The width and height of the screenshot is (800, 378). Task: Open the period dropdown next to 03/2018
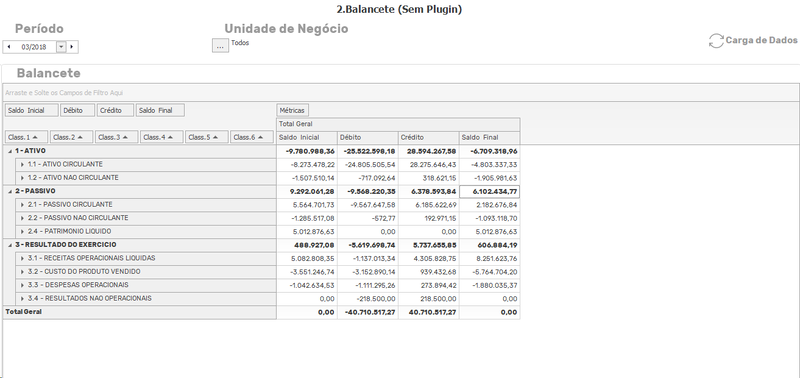tap(61, 47)
